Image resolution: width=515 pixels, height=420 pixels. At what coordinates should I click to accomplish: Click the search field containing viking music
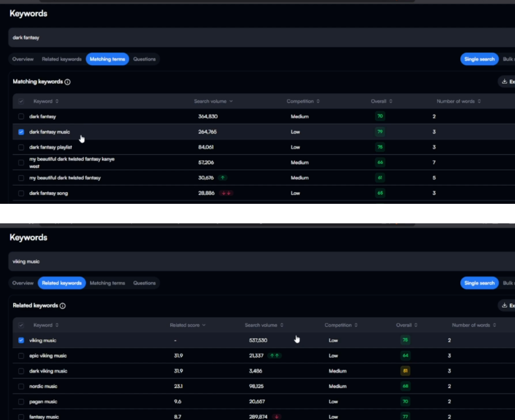pos(261,261)
